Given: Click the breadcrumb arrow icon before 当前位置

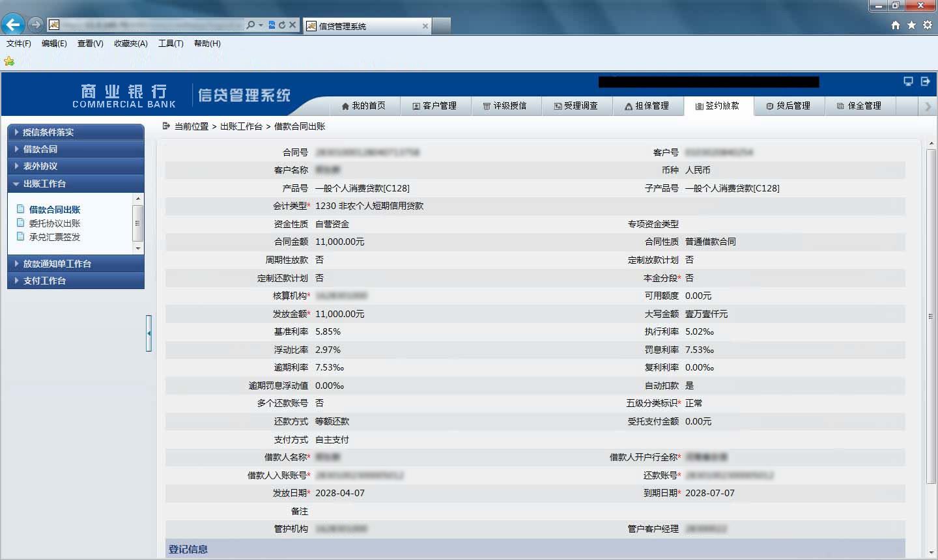Looking at the screenshot, I should (166, 126).
